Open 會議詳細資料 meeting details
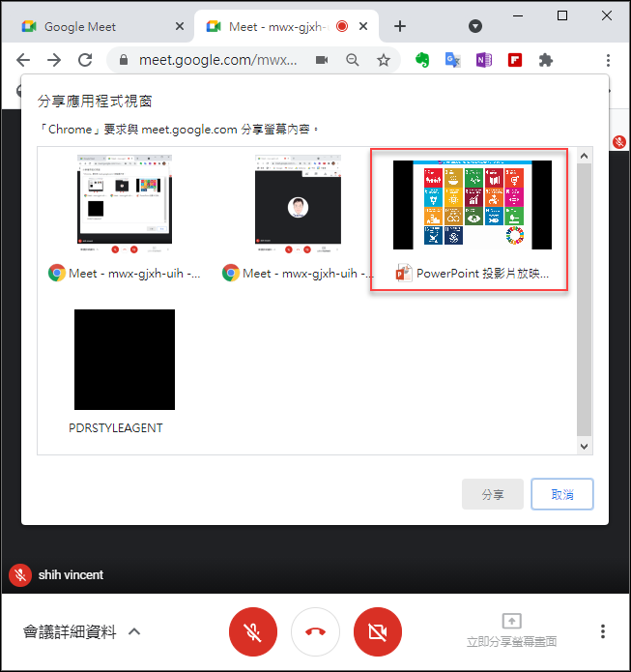 (x=70, y=631)
